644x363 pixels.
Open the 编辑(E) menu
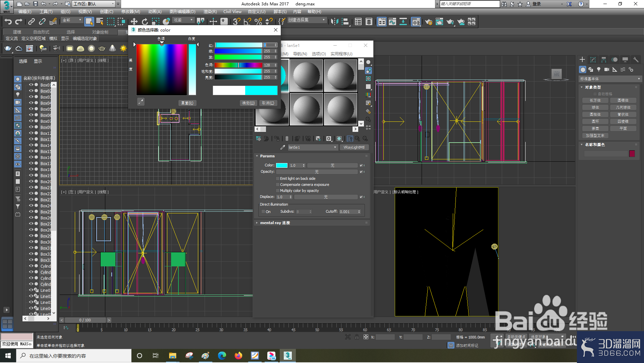tap(25, 12)
